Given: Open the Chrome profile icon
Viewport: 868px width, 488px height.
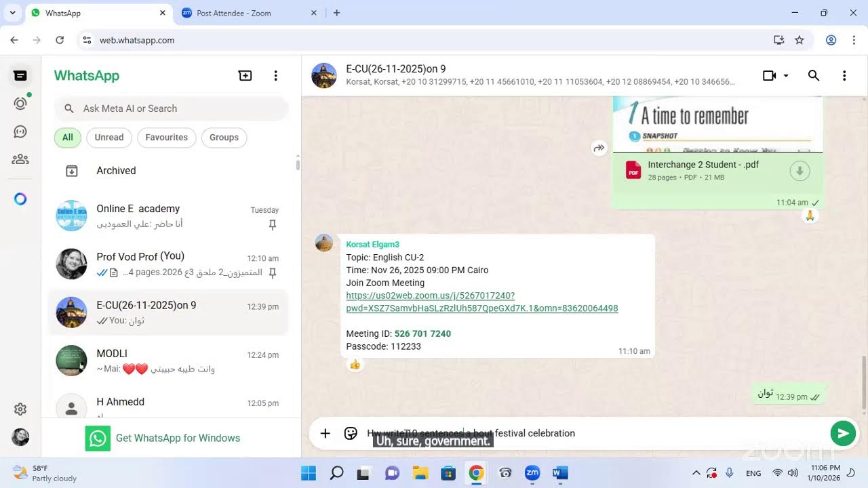Looking at the screenshot, I should 831,40.
